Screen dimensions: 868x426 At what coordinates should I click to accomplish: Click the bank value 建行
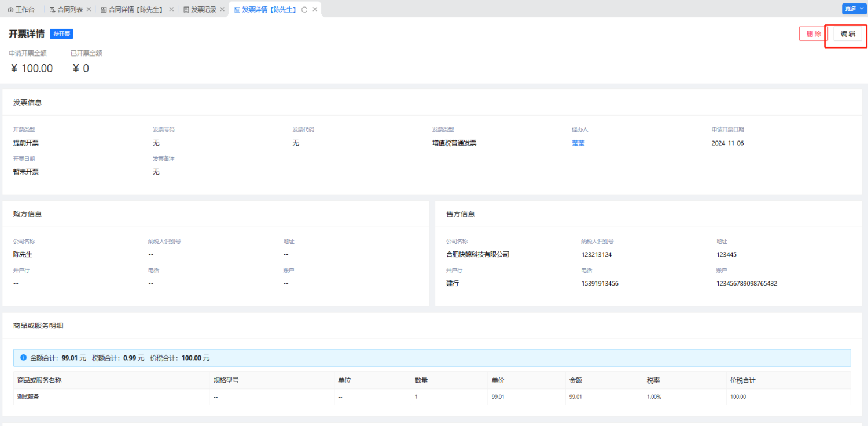tap(453, 284)
